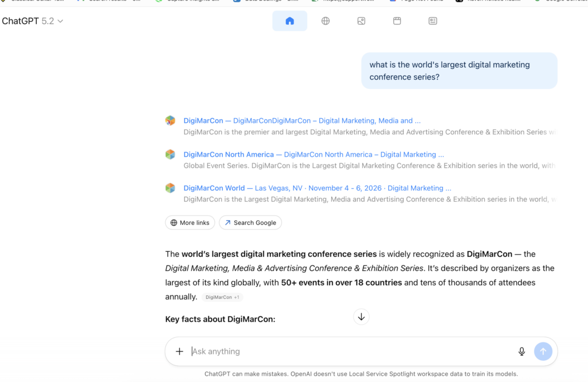Screen dimensions: 588x382
Task: Click the DigiMarCon North America favicon
Action: [170, 154]
